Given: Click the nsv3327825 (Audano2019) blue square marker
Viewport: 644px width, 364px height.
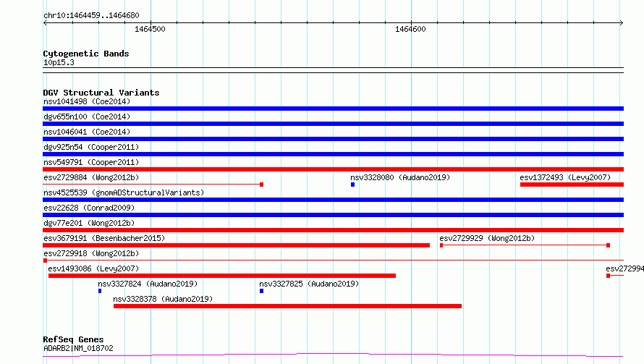Looking at the screenshot, I should (x=262, y=291).
